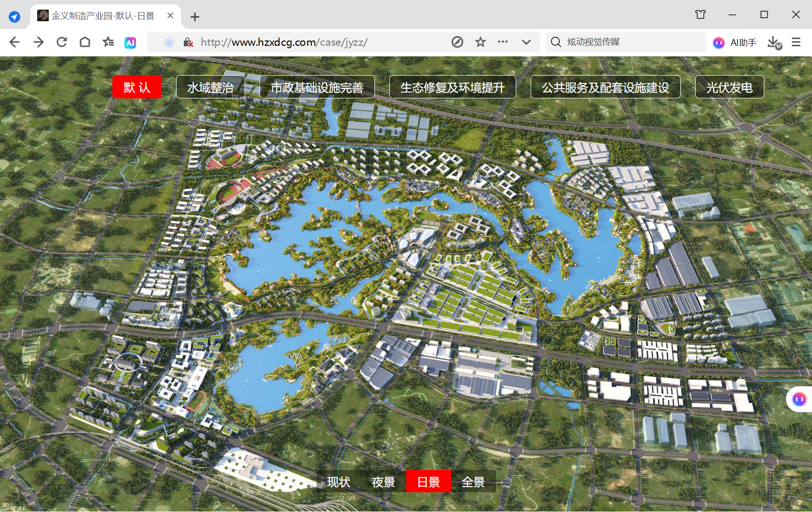Select the 现状 current state view
Image resolution: width=812 pixels, height=512 pixels.
339,482
